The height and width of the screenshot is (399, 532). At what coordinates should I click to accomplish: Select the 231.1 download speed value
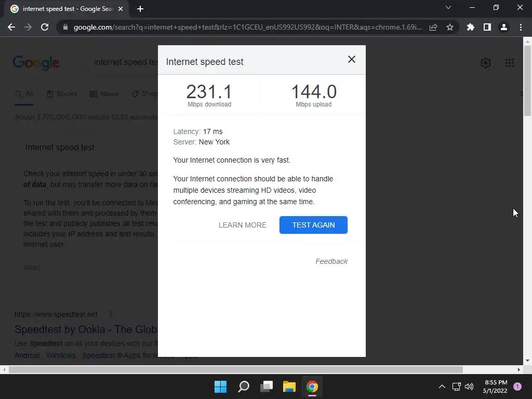209,91
